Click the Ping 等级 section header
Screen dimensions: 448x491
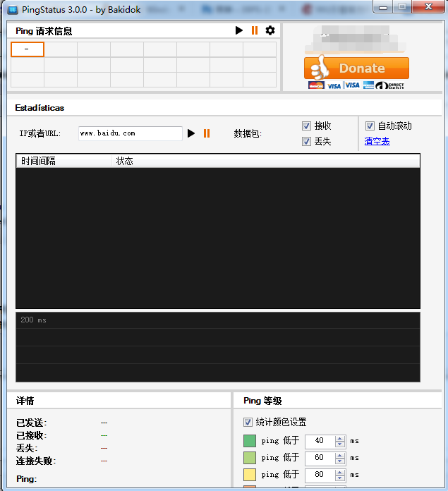point(262,401)
